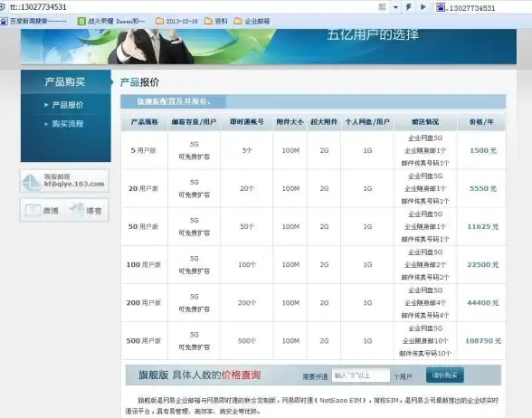The height and width of the screenshot is (418, 532).
Task: Click the 即时通帐号 column header
Action: coord(247,122)
